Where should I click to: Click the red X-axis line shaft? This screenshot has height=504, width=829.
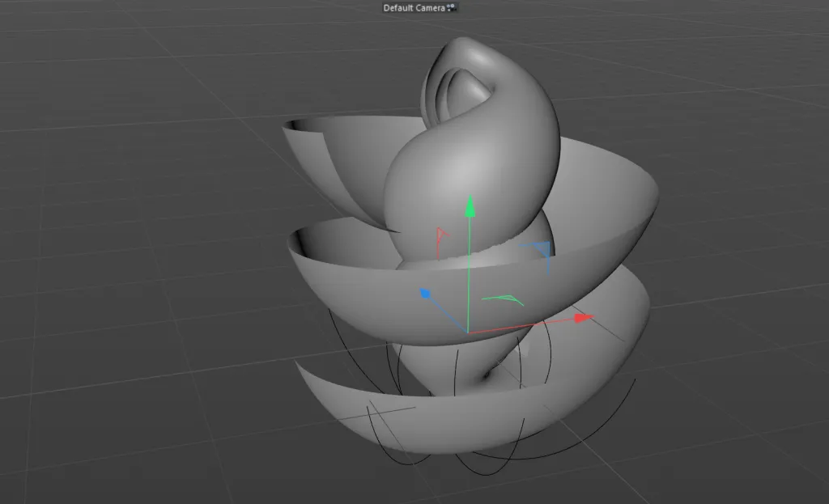[x=521, y=325]
